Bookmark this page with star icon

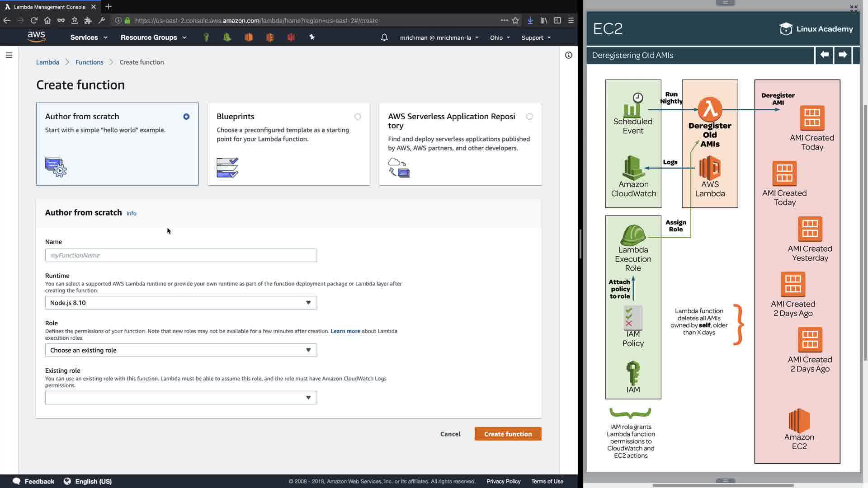[515, 20]
